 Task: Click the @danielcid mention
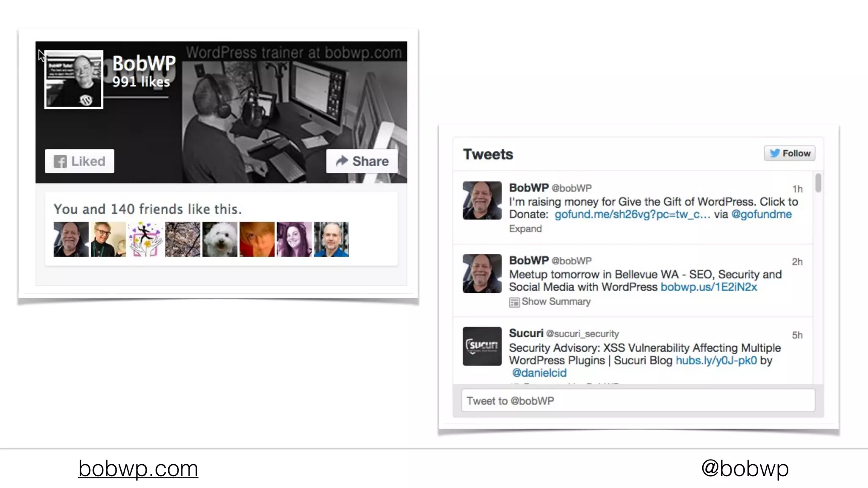539,373
